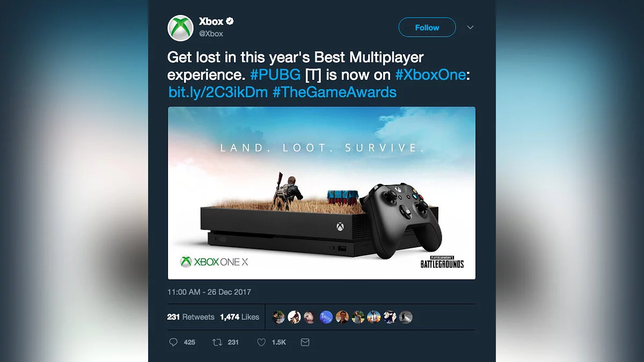Image resolution: width=644 pixels, height=362 pixels.
Task: Visit the bit.ly/2C3ikDm link
Action: [x=218, y=92]
